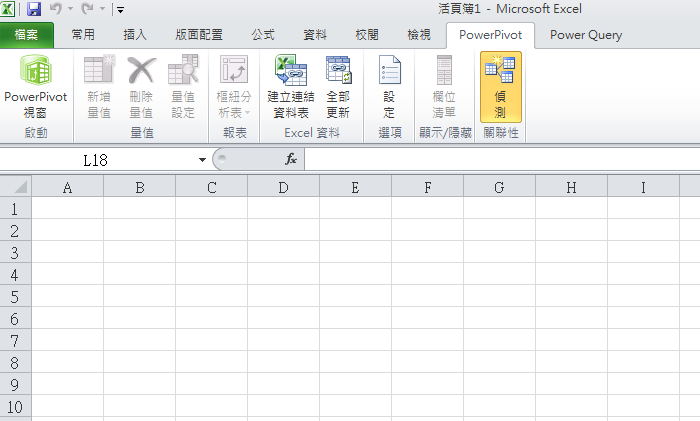This screenshot has height=421, width=700.
Task: Switch to the Power Query tab
Action: 586,35
